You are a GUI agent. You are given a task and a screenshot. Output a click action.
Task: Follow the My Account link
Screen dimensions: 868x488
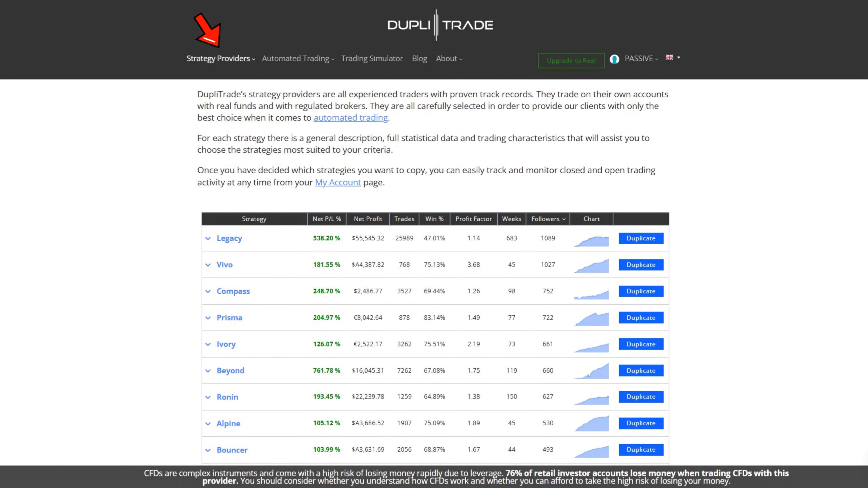click(338, 182)
